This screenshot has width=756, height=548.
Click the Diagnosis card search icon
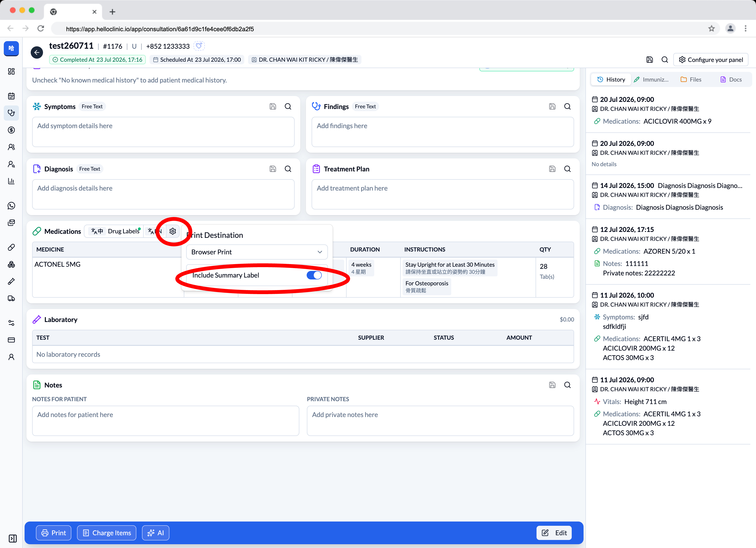point(288,169)
